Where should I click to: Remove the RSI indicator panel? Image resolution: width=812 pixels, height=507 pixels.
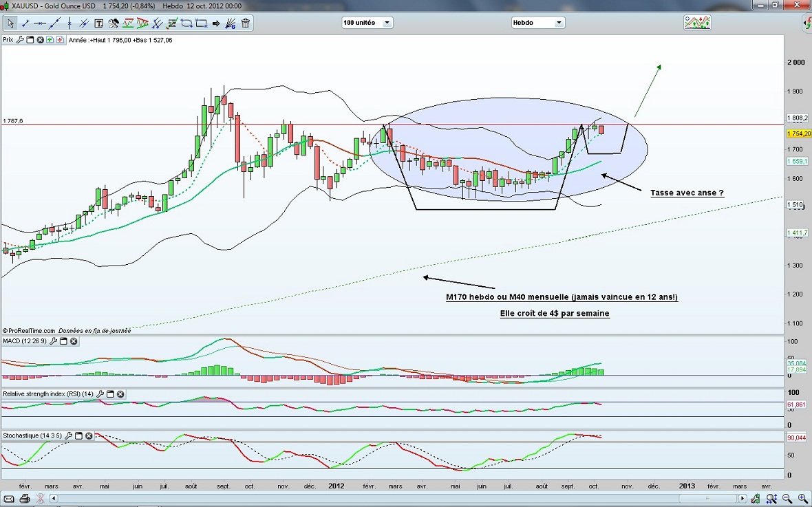coord(120,394)
